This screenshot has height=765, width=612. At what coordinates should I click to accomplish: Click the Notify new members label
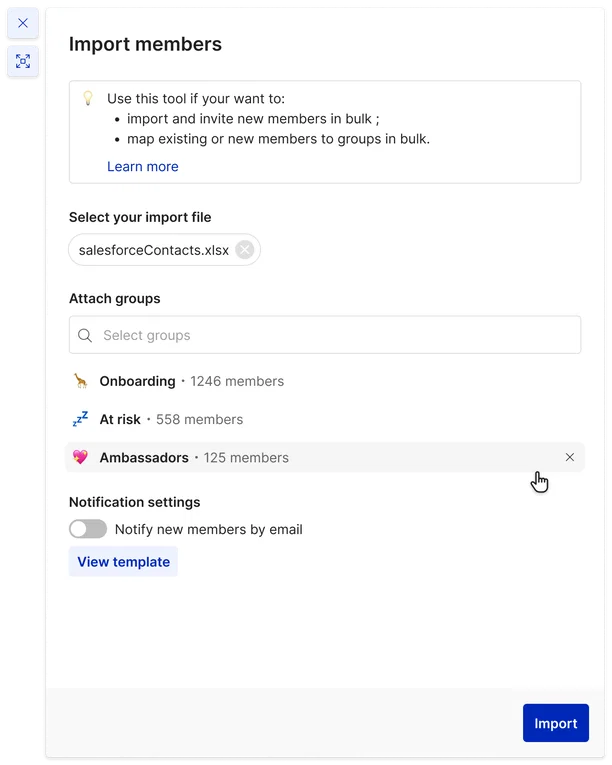(x=208, y=529)
